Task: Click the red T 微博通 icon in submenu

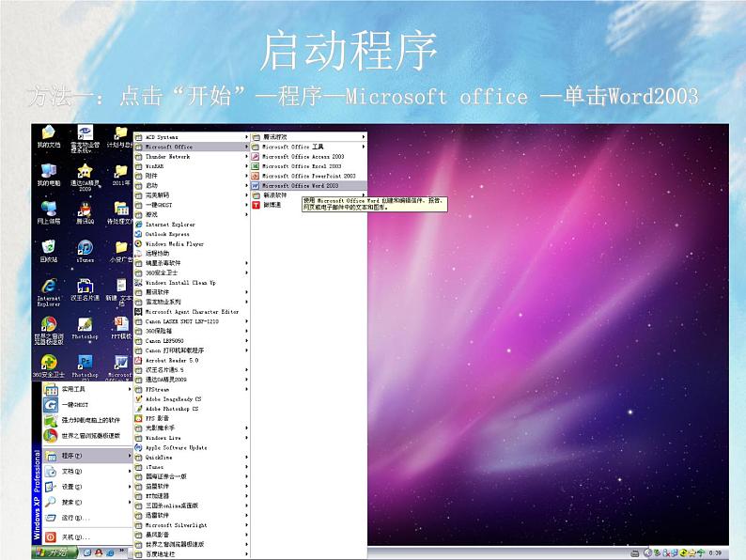Action: (256, 205)
